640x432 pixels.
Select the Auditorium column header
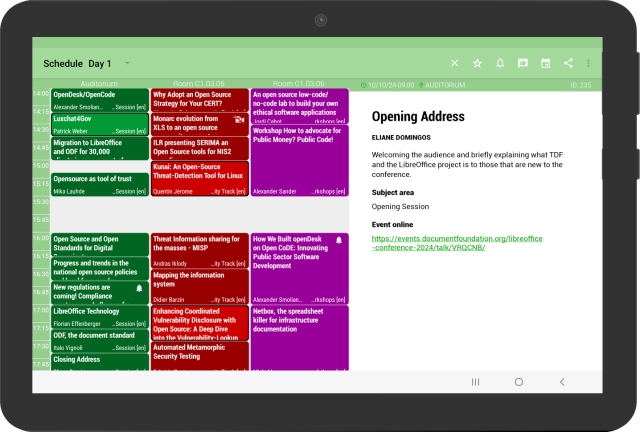[99, 84]
